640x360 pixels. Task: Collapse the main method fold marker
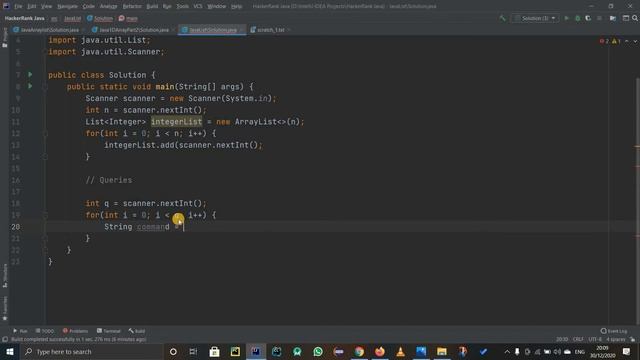(45, 87)
